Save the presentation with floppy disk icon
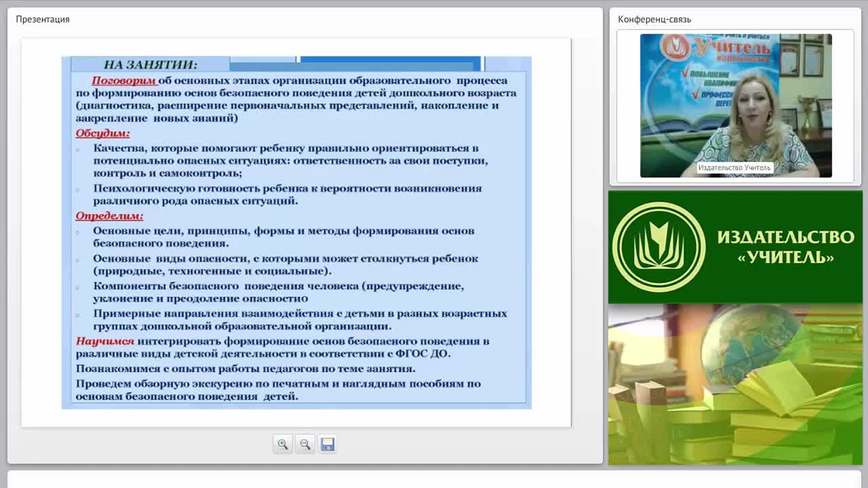 click(x=328, y=445)
